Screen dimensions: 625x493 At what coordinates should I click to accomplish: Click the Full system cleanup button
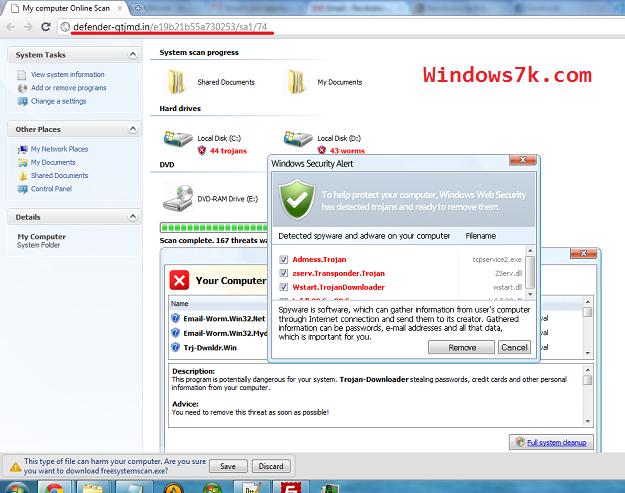[x=551, y=442]
